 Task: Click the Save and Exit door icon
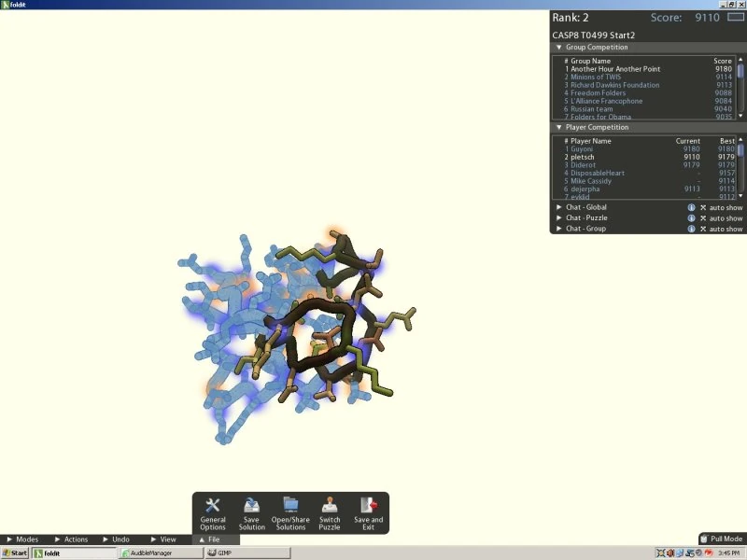[368, 505]
